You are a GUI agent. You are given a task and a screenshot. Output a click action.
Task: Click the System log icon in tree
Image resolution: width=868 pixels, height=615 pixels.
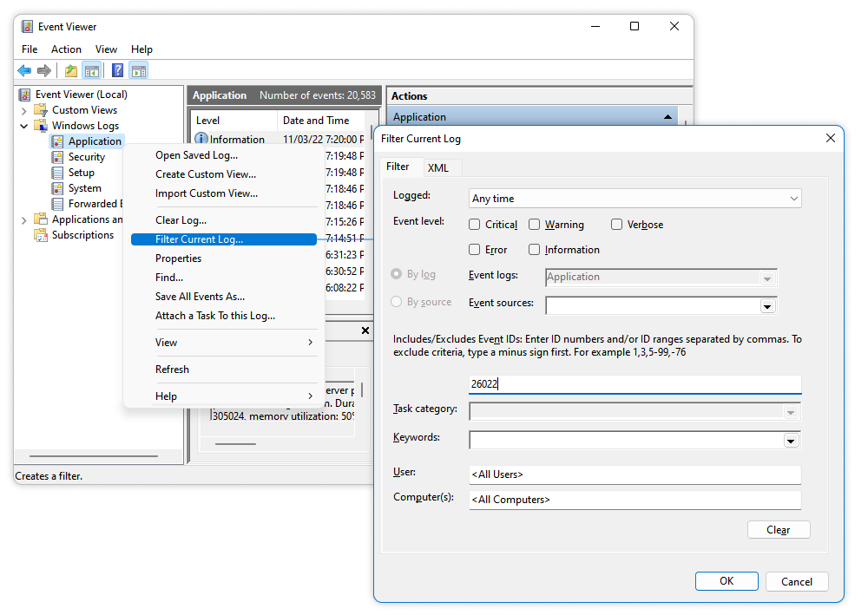click(x=57, y=188)
